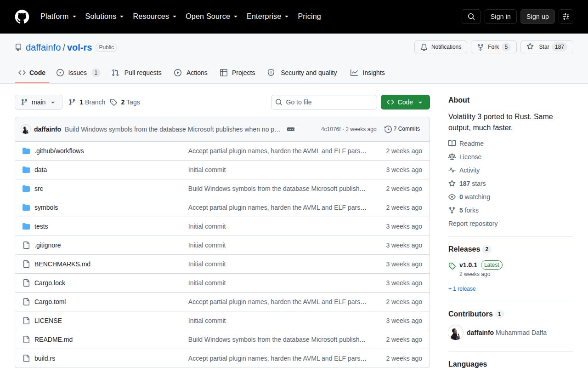Viewport: 588px width, 368px height.
Task: Expand the Resources menu
Action: point(155,17)
